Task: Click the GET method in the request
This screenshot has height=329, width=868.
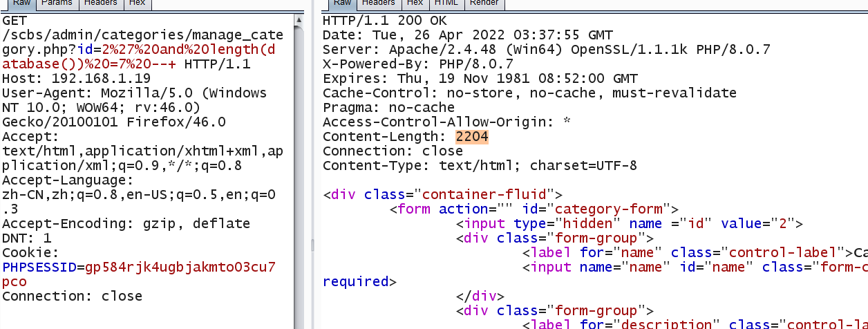Action: tap(15, 21)
